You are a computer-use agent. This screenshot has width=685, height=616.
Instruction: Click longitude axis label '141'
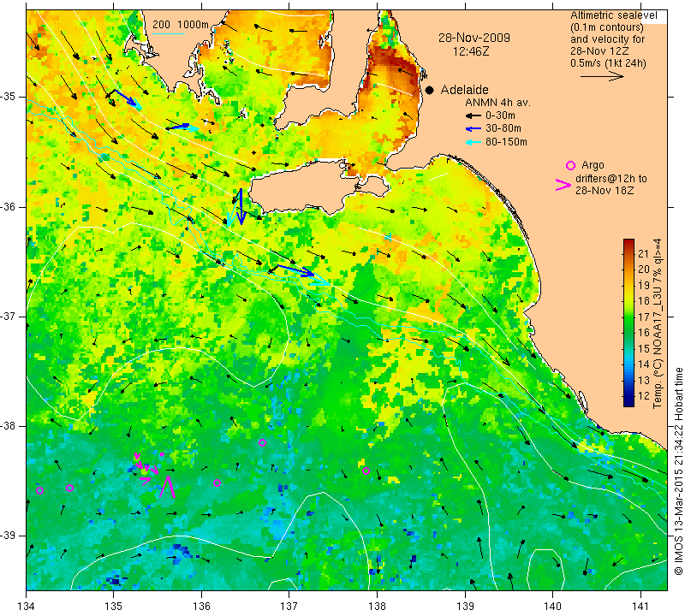coord(640,607)
